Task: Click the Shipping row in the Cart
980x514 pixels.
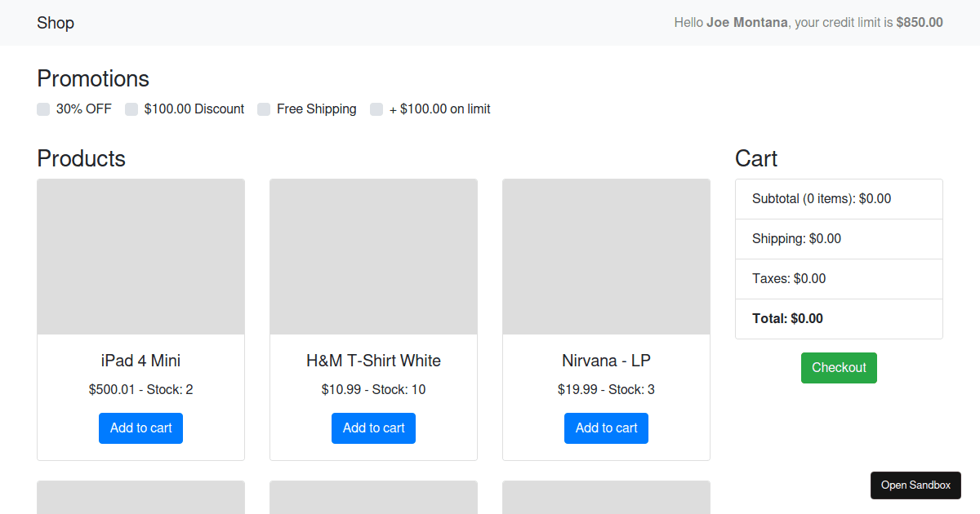Action: click(796, 238)
